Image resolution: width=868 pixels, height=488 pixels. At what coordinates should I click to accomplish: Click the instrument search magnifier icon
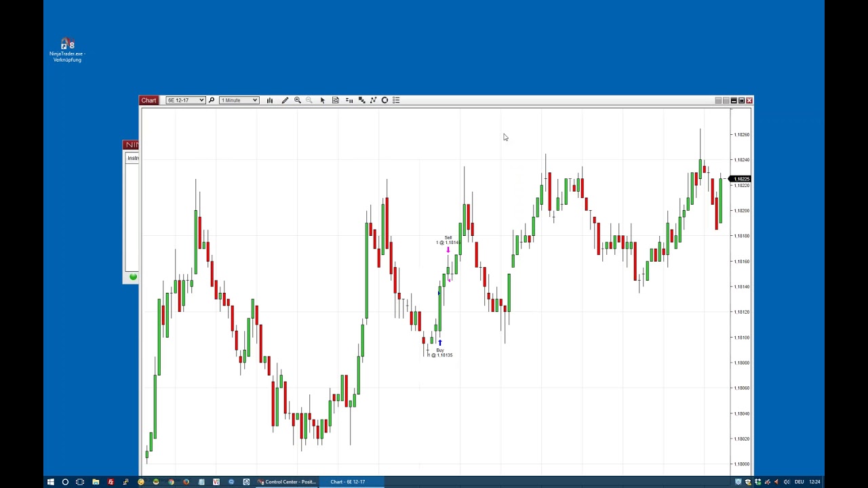pos(212,100)
